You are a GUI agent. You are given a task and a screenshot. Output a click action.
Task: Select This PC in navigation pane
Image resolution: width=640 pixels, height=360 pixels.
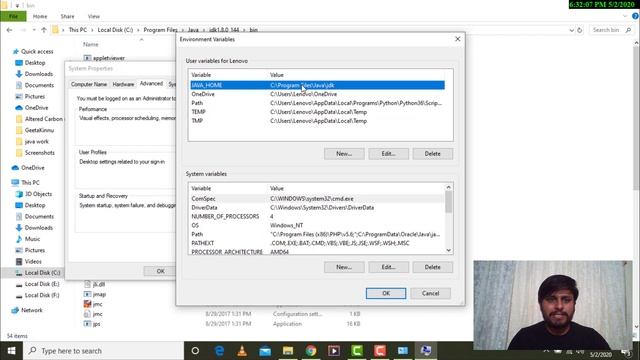[x=30, y=182]
